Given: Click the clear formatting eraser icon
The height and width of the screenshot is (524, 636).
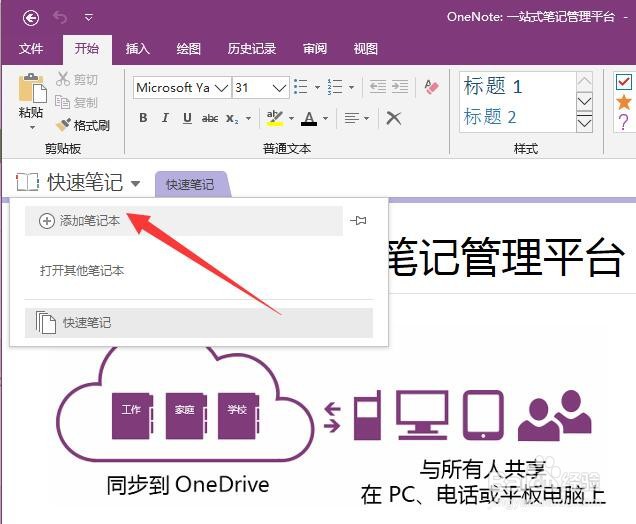Looking at the screenshot, I should tap(431, 87).
